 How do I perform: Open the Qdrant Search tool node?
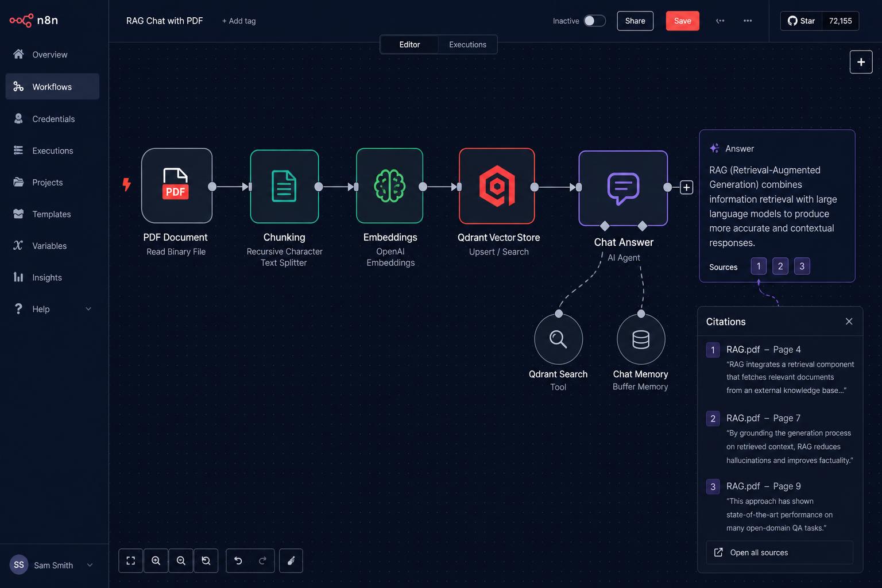tap(558, 339)
